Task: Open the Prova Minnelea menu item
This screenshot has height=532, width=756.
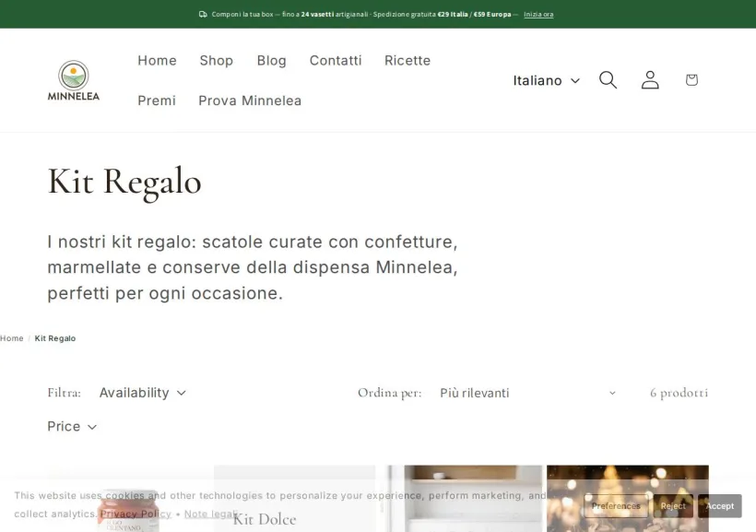Action: (x=250, y=100)
